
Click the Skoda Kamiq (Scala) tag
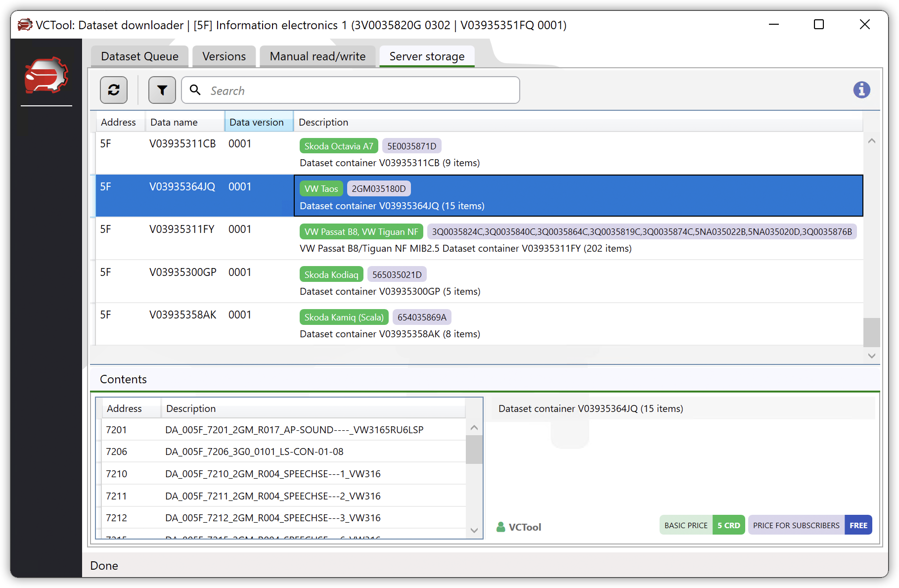[344, 317]
